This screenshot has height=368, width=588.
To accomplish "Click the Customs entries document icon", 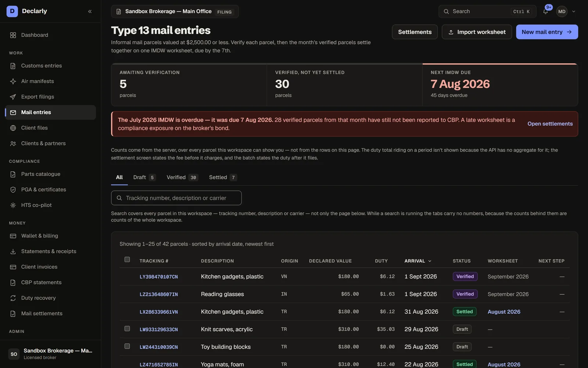I will [13, 66].
